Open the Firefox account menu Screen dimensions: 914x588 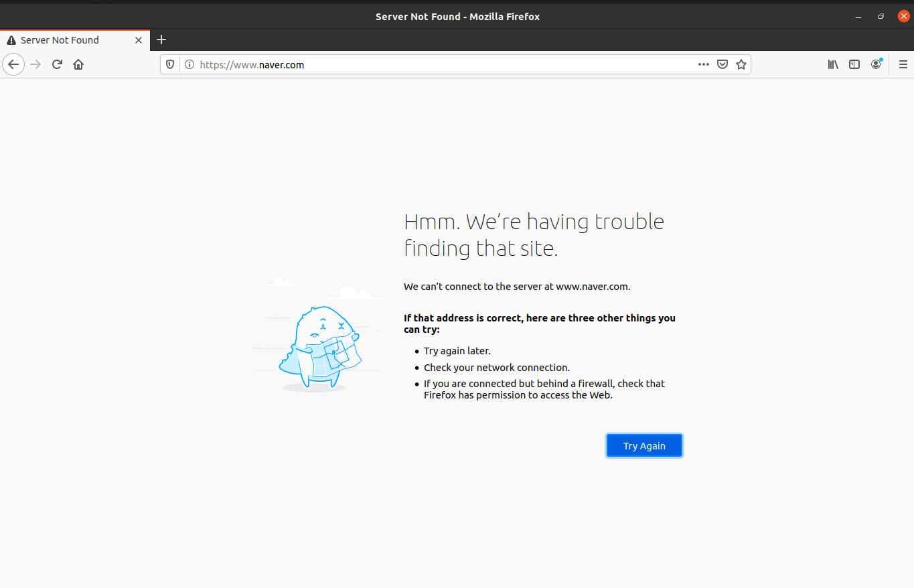coord(876,64)
